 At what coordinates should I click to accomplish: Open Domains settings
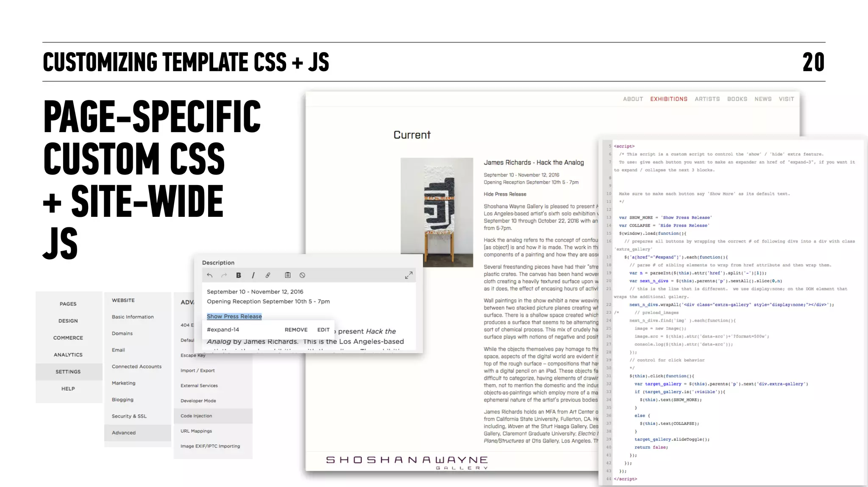(122, 333)
